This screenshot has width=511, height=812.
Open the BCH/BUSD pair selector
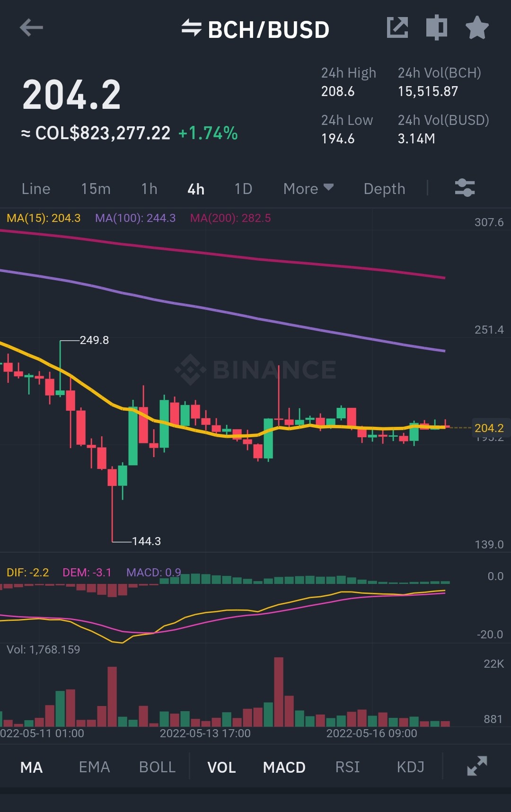268,29
